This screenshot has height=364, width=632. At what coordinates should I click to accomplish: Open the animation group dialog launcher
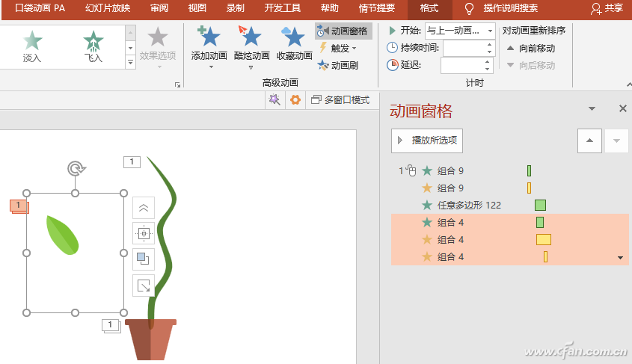tap(177, 84)
